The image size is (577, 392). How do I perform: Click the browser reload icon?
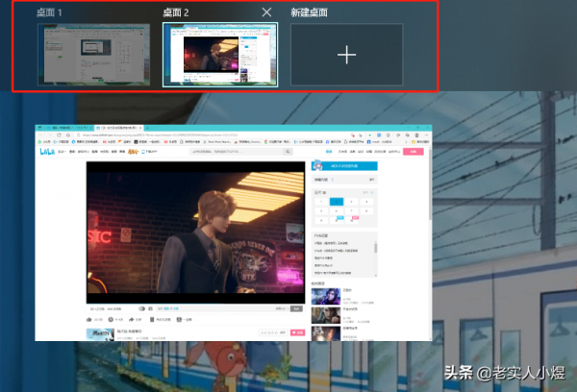pyautogui.click(x=59, y=135)
